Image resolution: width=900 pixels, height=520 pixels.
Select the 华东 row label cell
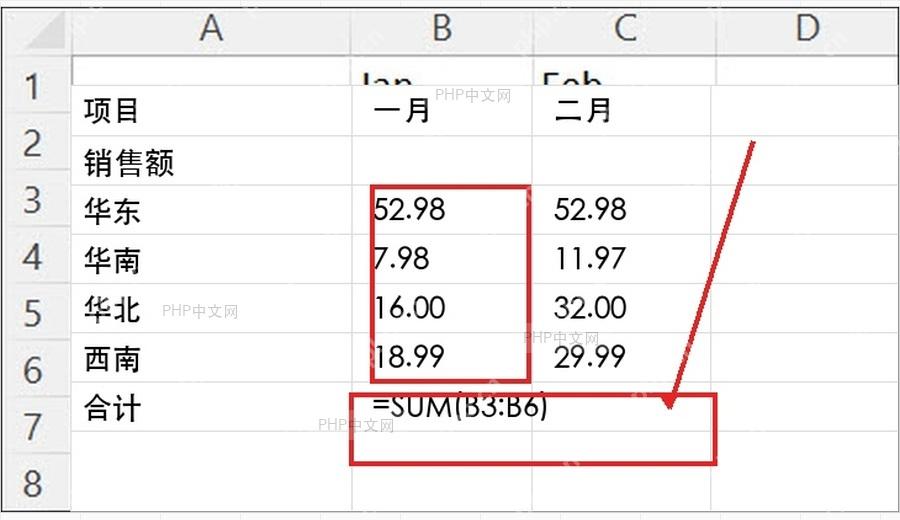pos(211,209)
